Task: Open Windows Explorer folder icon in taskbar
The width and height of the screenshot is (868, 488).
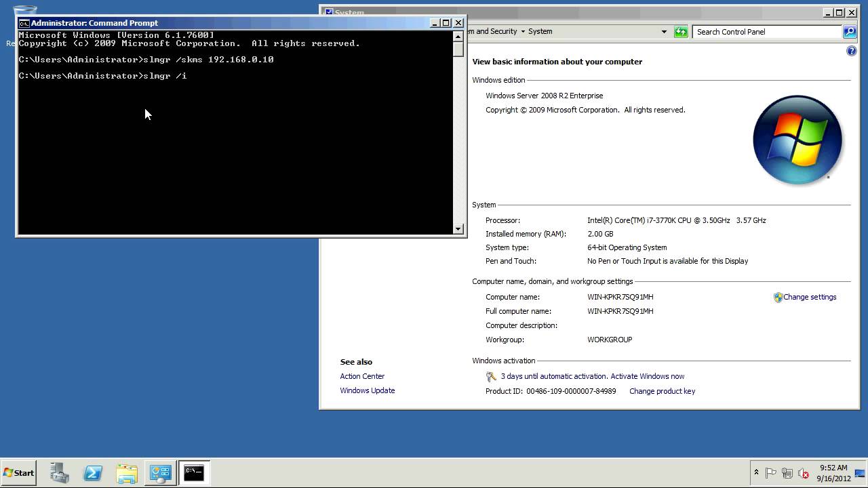Action: pyautogui.click(x=127, y=473)
